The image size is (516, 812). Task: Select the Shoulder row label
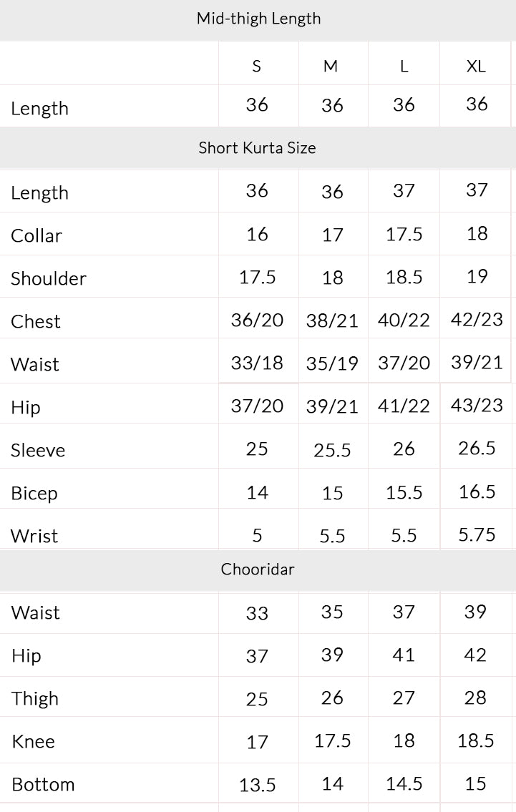click(48, 278)
